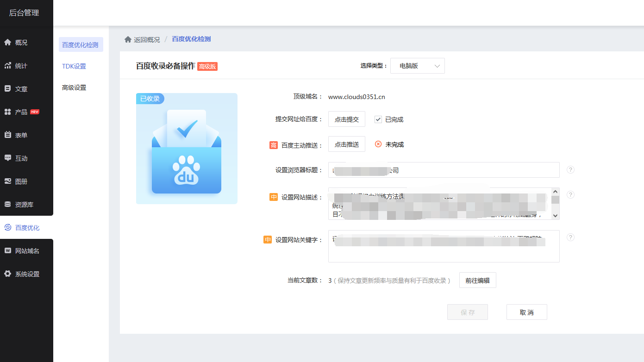644x362 pixels.
Task: Click the 未完成 status mark for 百度主动推送
Action: 378,144
